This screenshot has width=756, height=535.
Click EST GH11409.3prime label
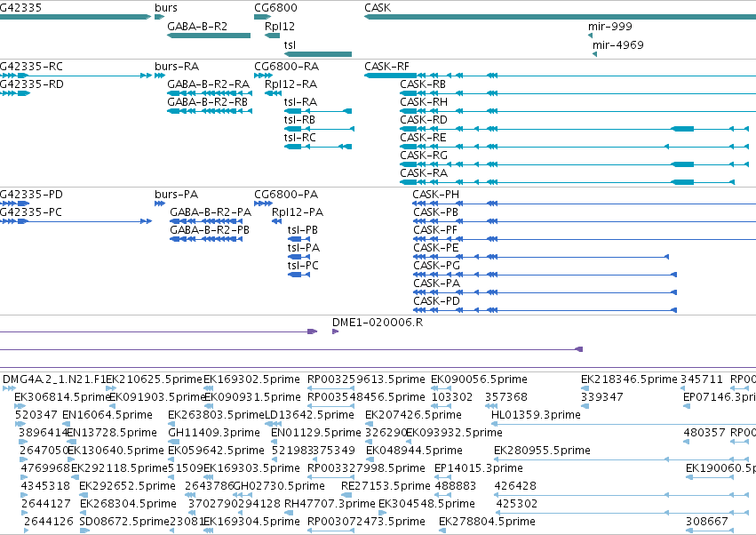tap(213, 433)
